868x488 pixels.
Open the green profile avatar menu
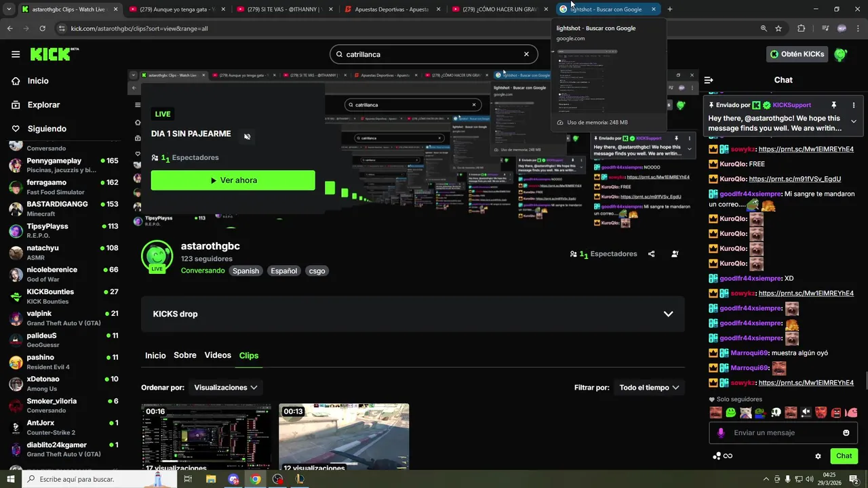point(841,54)
